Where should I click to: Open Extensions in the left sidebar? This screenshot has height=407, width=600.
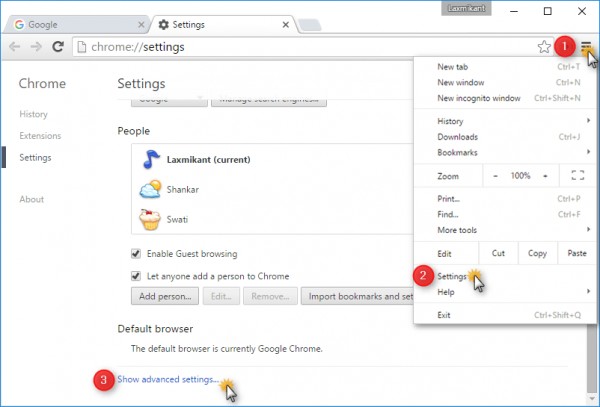click(40, 136)
